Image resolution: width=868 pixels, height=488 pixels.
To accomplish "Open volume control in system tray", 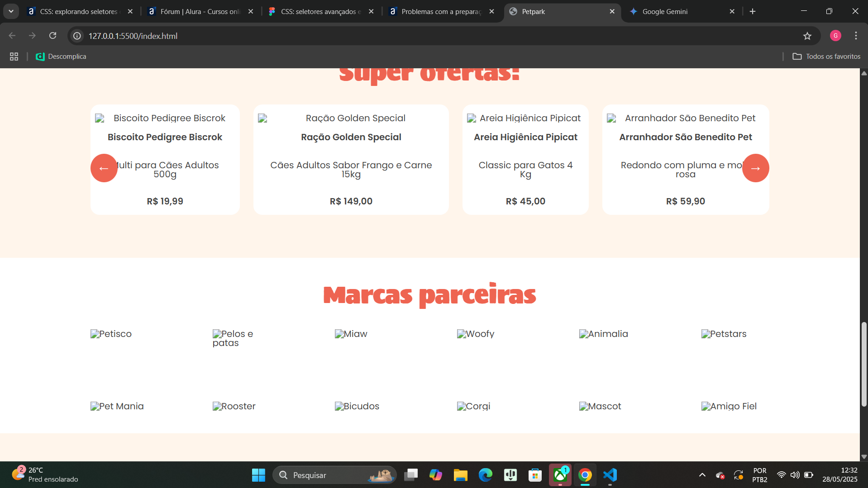I will point(795,475).
